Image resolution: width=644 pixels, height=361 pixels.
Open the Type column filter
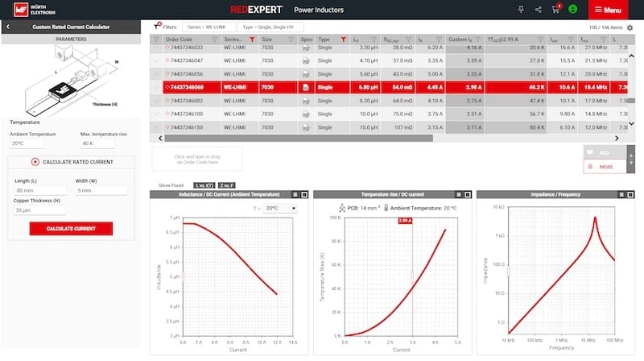point(343,39)
